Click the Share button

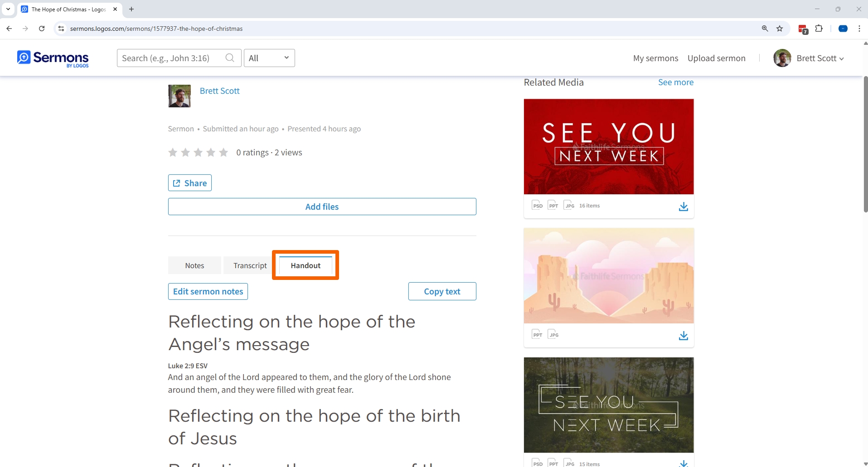190,183
